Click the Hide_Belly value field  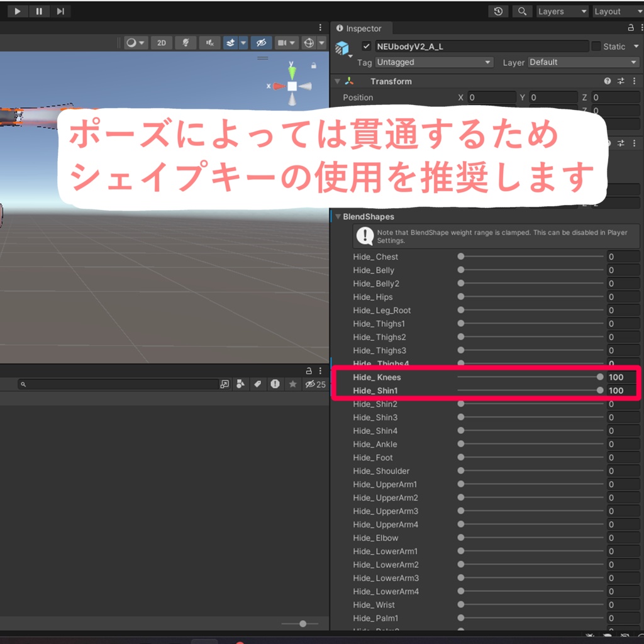[623, 270]
